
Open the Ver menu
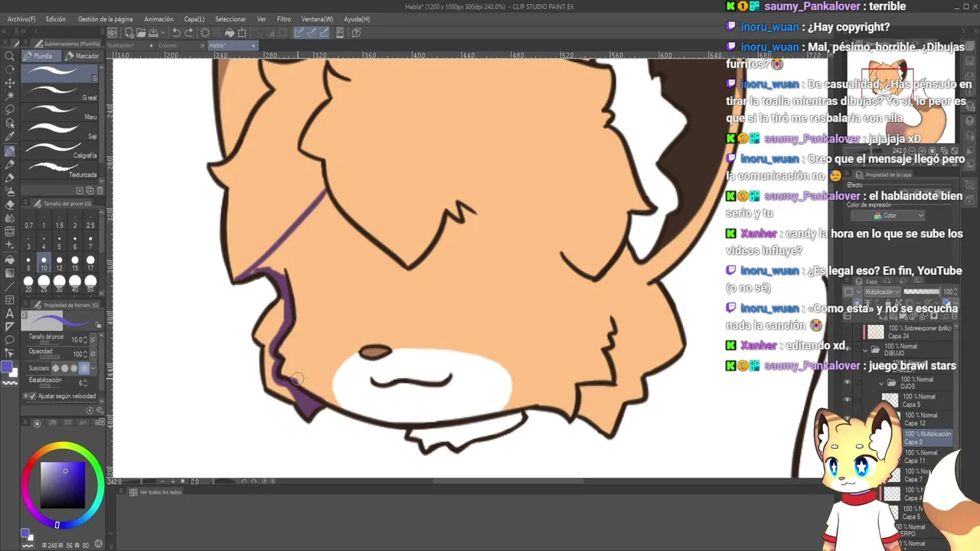coord(262,19)
